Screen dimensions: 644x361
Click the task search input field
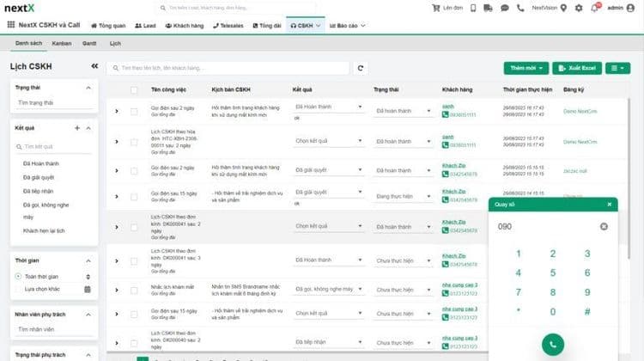[x=232, y=68]
